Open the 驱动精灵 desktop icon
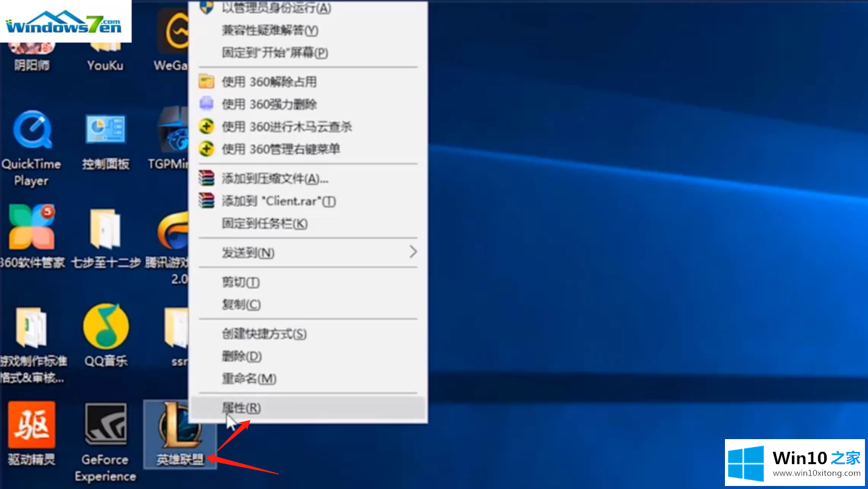This screenshot has width=868, height=489. pos(32,434)
